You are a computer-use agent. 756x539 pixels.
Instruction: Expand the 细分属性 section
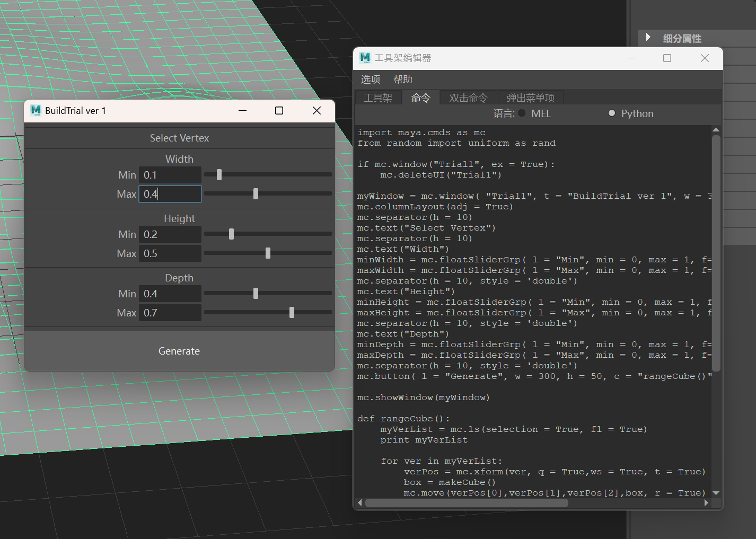pyautogui.click(x=648, y=37)
